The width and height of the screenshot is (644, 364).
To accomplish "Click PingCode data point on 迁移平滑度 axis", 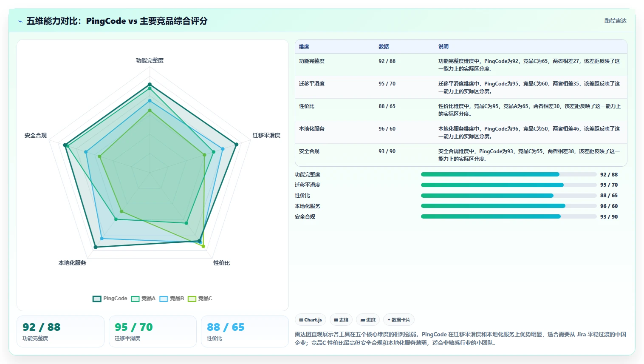I will 237,145.
